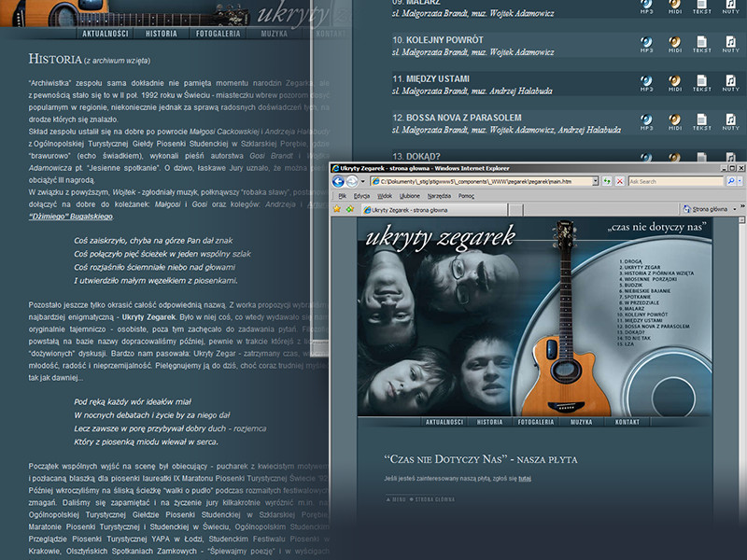Image resolution: width=747 pixels, height=560 pixels.
Task: Click the scroll-up arrow of the browser scrollbar
Action: [741, 220]
